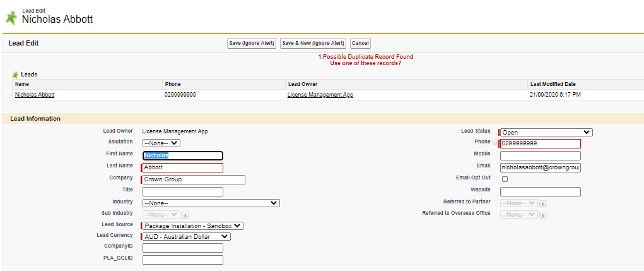
Task: Click the First Name input field
Action: click(183, 156)
